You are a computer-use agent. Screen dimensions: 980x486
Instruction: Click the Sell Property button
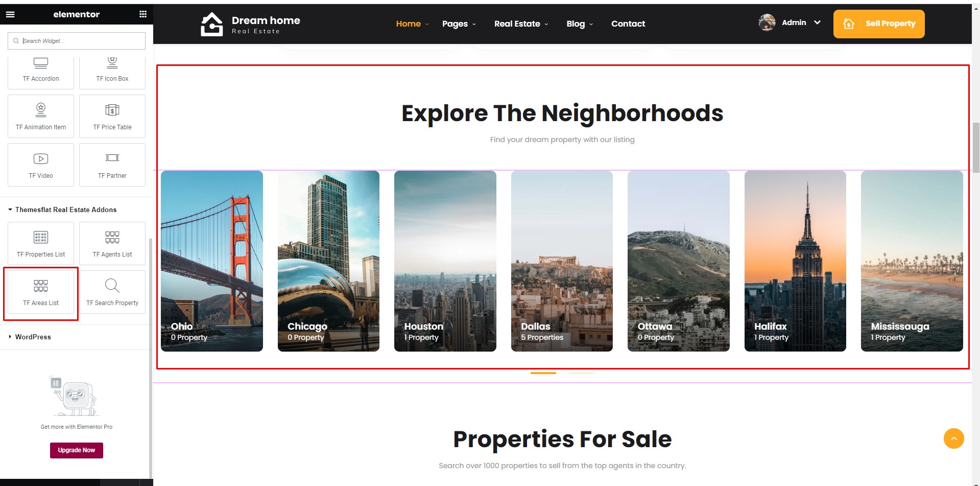879,24
